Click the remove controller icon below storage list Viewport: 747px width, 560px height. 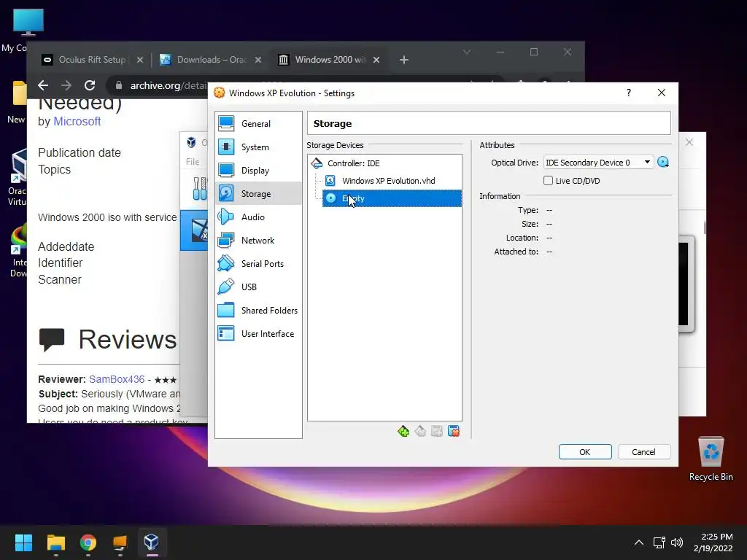click(419, 432)
